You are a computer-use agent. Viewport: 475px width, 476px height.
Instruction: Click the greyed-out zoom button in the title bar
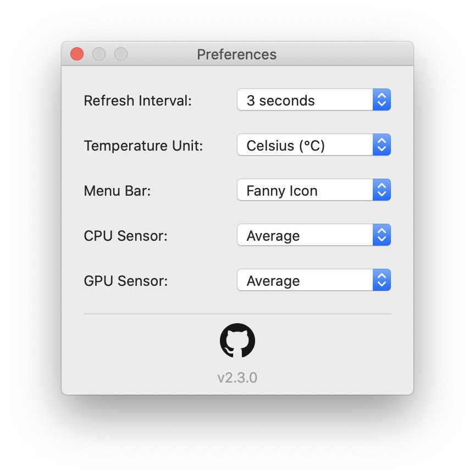coord(121,54)
